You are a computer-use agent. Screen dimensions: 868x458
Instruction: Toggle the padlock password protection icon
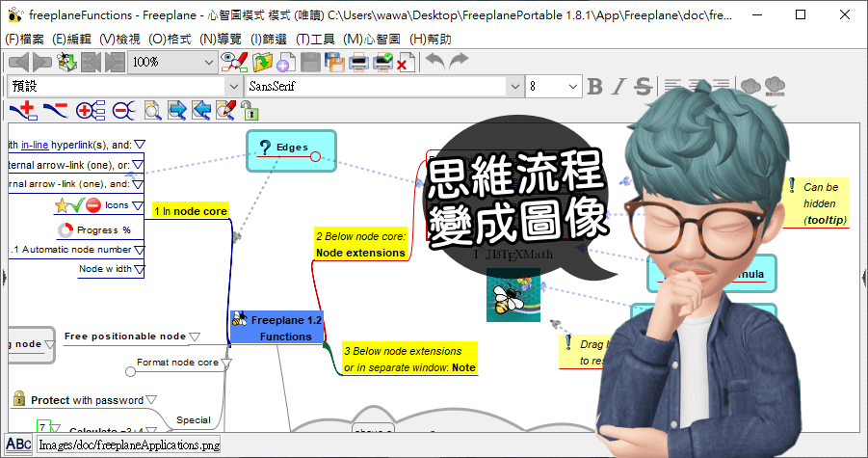point(250,111)
